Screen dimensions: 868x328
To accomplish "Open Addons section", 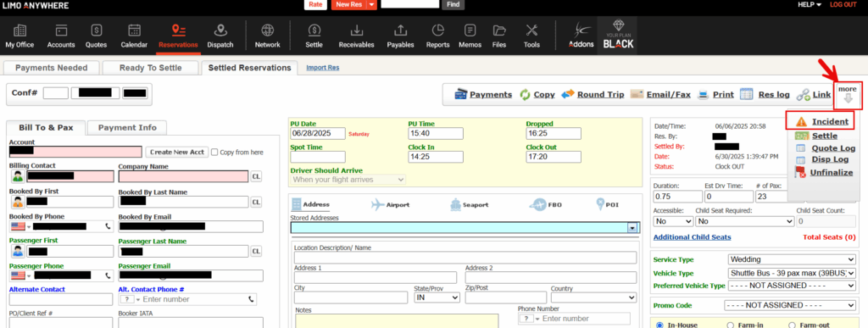I will pyautogui.click(x=581, y=36).
